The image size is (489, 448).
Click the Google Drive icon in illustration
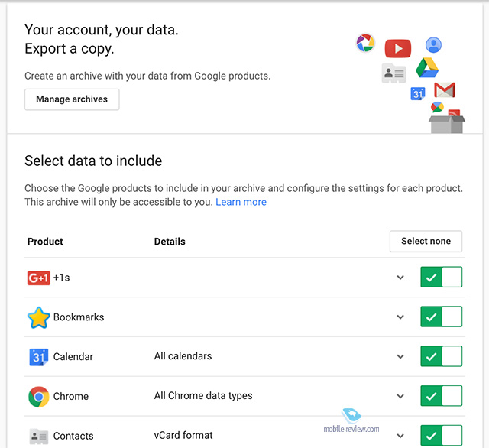(426, 69)
